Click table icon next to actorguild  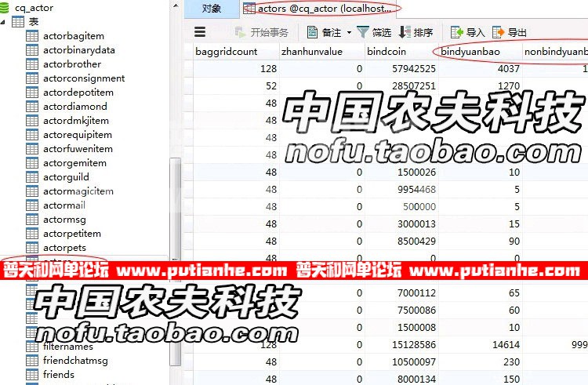click(x=32, y=177)
